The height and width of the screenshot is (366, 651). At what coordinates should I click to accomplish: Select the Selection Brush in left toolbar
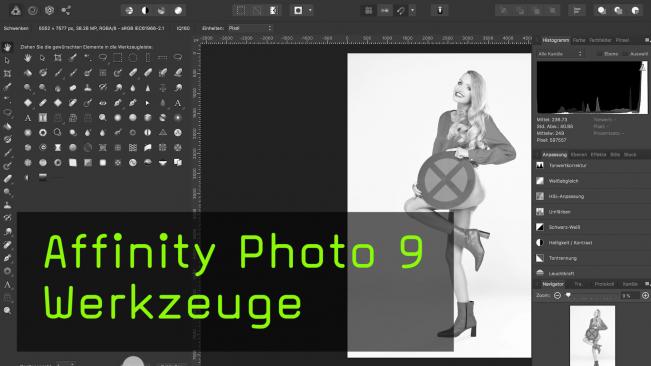(7, 87)
